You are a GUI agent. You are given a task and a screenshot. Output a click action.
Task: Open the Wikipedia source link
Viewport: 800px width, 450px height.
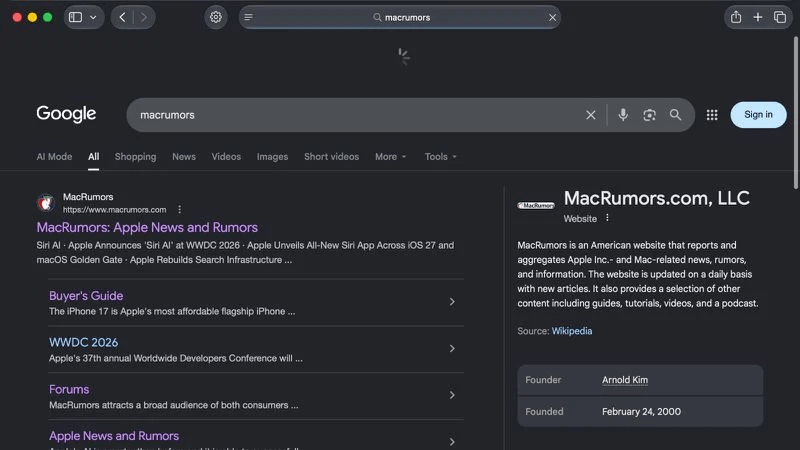pyautogui.click(x=571, y=331)
